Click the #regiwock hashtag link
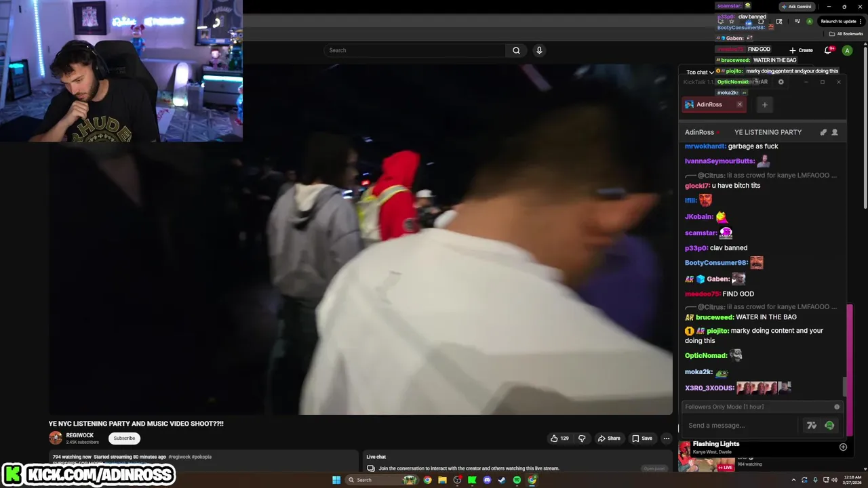Screen dimensions: 868x488 pyautogui.click(x=179, y=457)
